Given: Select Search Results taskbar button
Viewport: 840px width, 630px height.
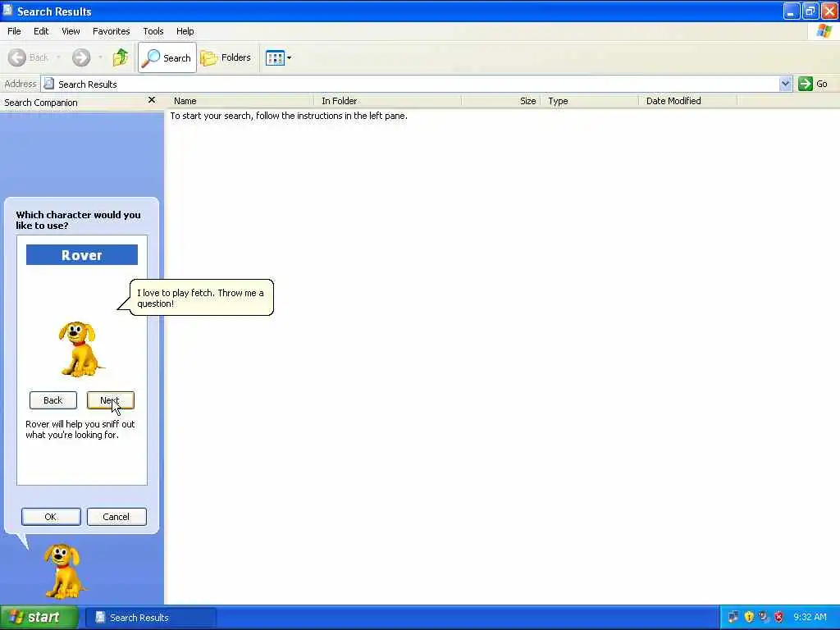Looking at the screenshot, I should [151, 617].
